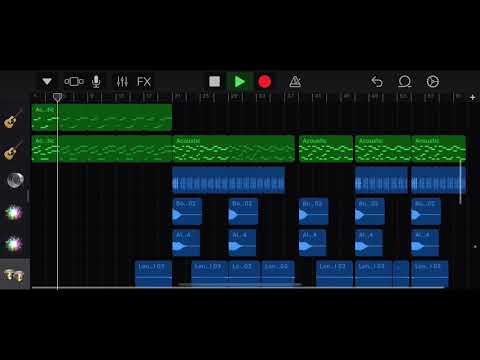Select the first Al..4 region on lower sampler track
The width and height of the screenshot is (480, 360).
186,243
